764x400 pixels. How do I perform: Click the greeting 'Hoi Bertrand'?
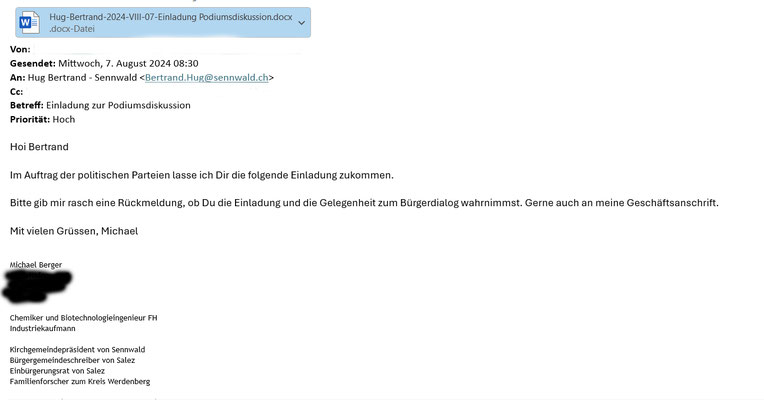point(39,147)
